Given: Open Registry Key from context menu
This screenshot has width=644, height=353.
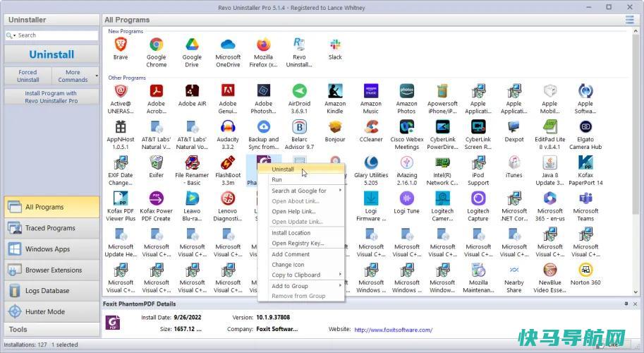Looking at the screenshot, I should click(x=301, y=243).
